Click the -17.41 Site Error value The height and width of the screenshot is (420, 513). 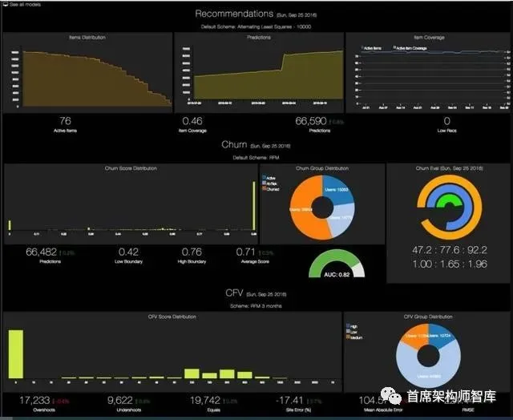(289, 401)
